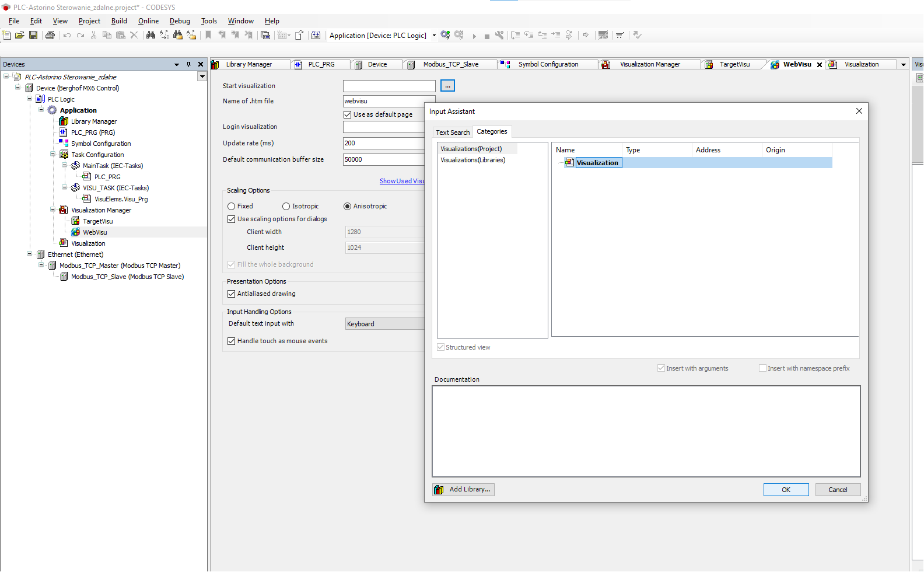Collapse the Ethernet (Ethernet) tree node
The image size is (924, 572).
[30, 254]
